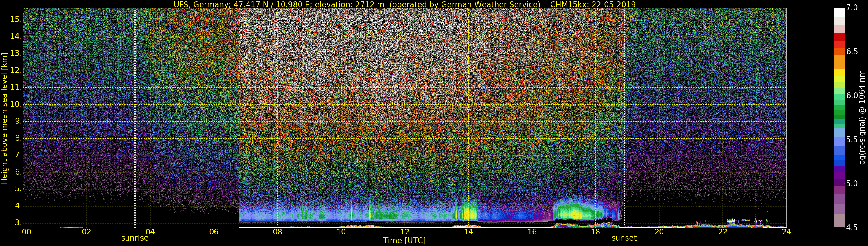Click the dotted white sunrise line in the plot
The image size is (868, 246).
click(135, 118)
